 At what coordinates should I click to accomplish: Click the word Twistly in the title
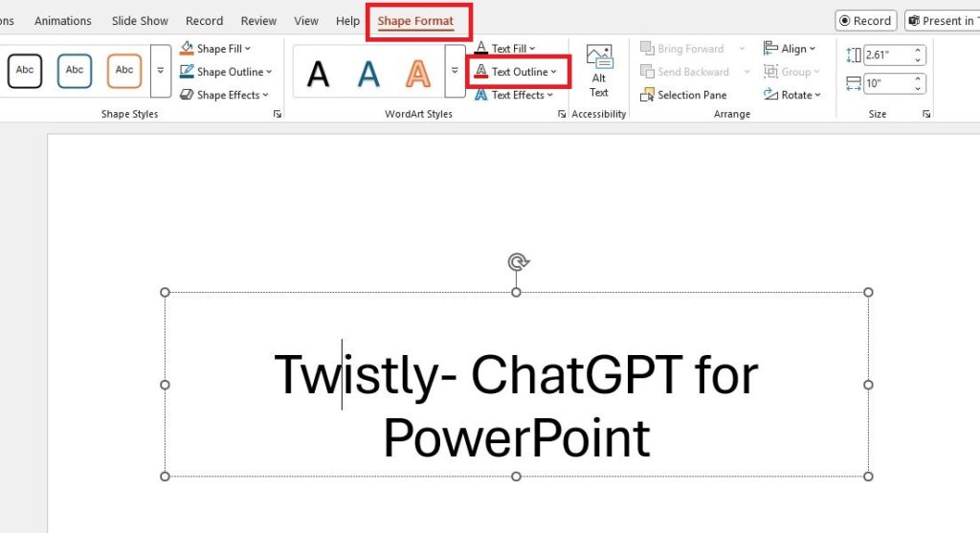(x=358, y=377)
